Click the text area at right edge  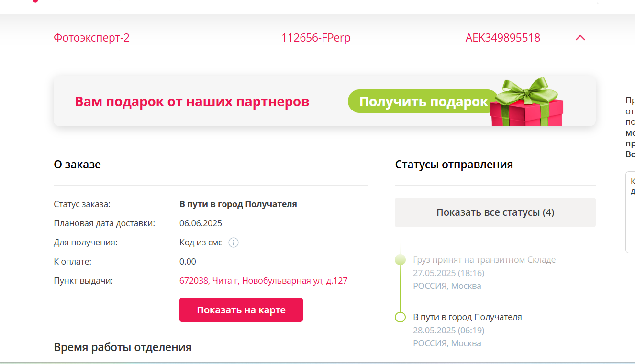pyautogui.click(x=630, y=212)
